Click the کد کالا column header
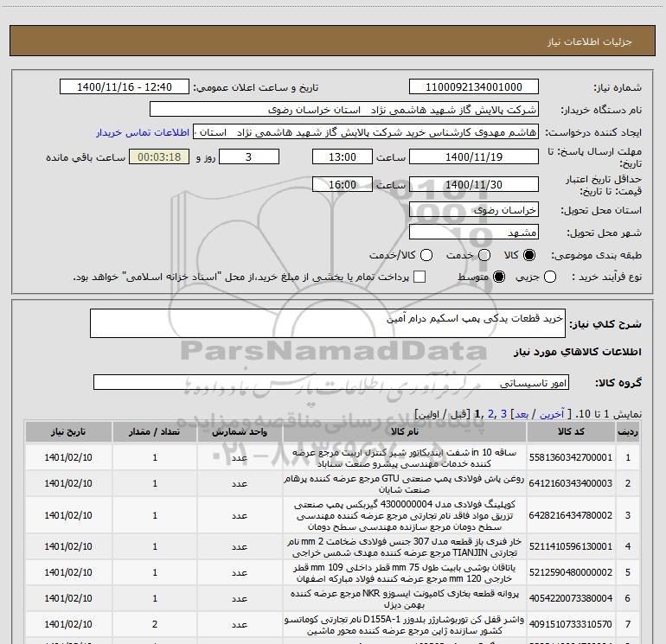This screenshot has width=666, height=644. (x=571, y=431)
